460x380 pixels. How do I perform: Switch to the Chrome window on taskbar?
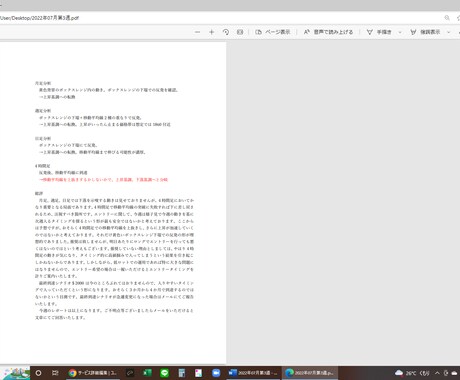93,373
